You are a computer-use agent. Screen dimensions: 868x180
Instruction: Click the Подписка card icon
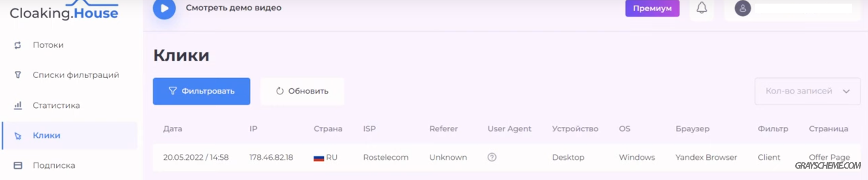pyautogui.click(x=18, y=165)
